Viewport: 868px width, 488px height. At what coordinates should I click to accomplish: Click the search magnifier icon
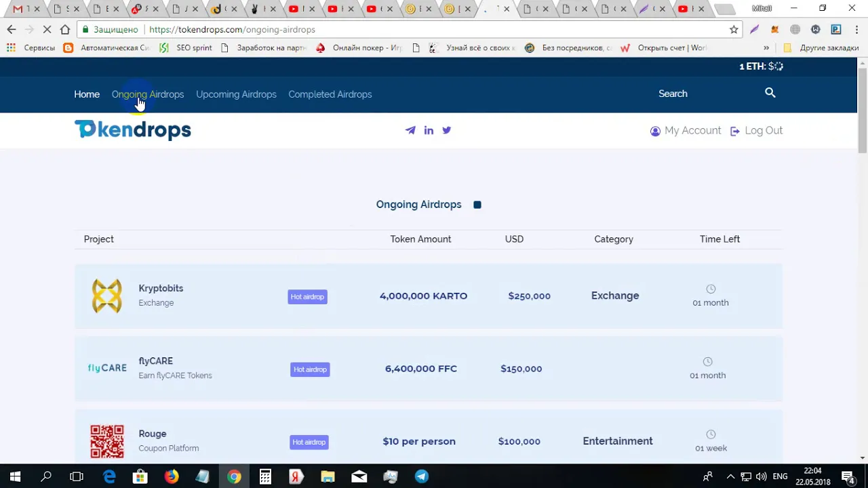tap(770, 93)
